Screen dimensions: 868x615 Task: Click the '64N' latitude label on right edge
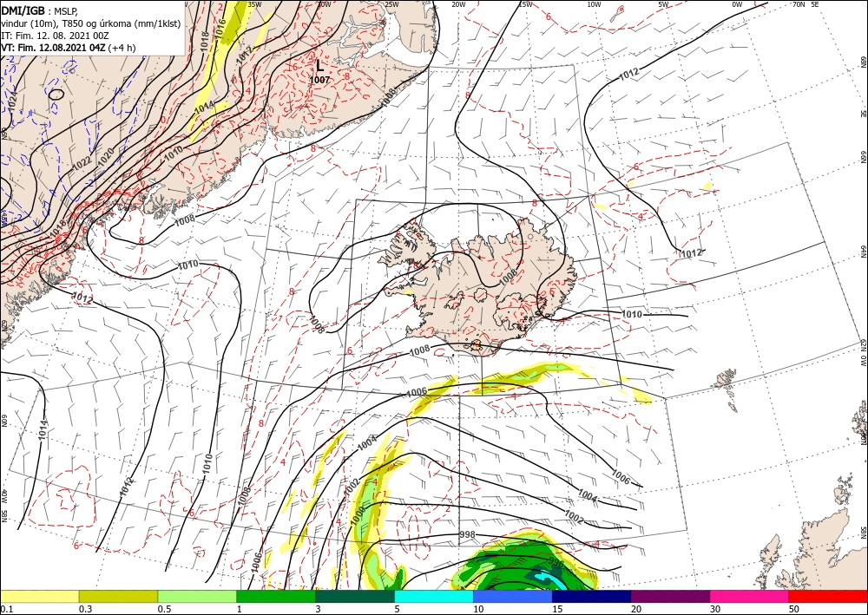point(864,251)
